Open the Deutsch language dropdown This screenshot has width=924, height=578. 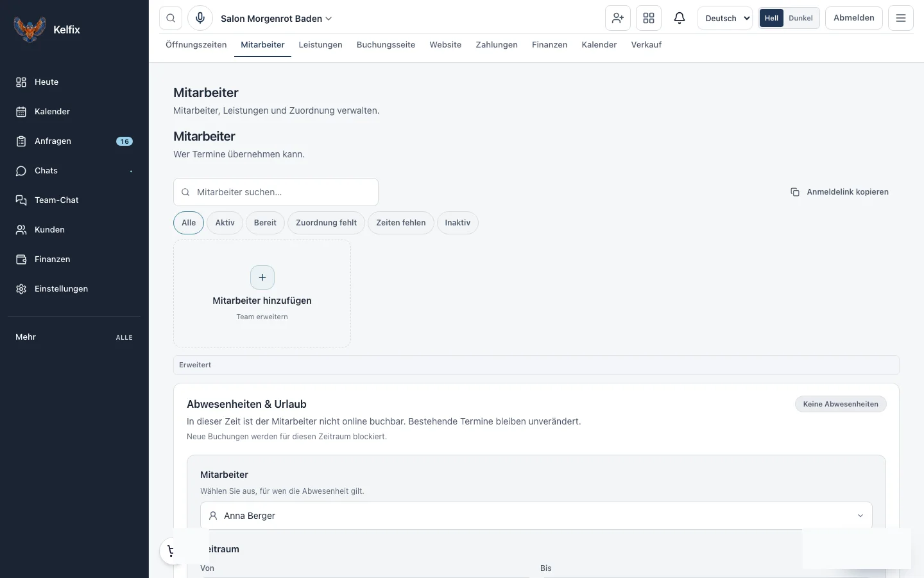click(x=725, y=18)
